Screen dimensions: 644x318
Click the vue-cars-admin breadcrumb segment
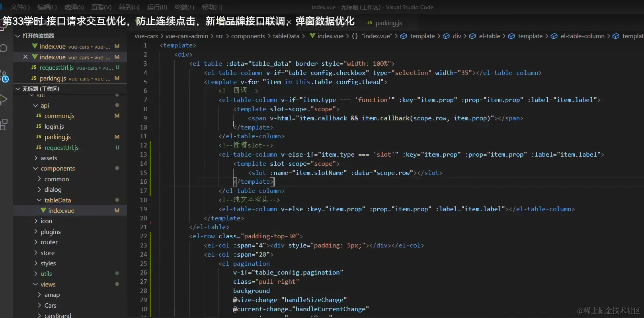(x=187, y=36)
